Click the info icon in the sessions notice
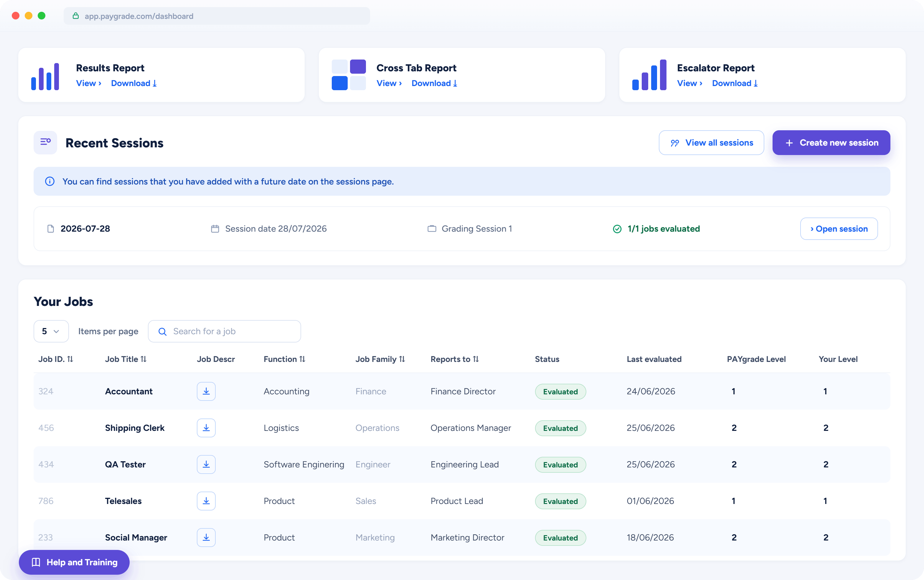The height and width of the screenshot is (580, 924). (x=50, y=181)
